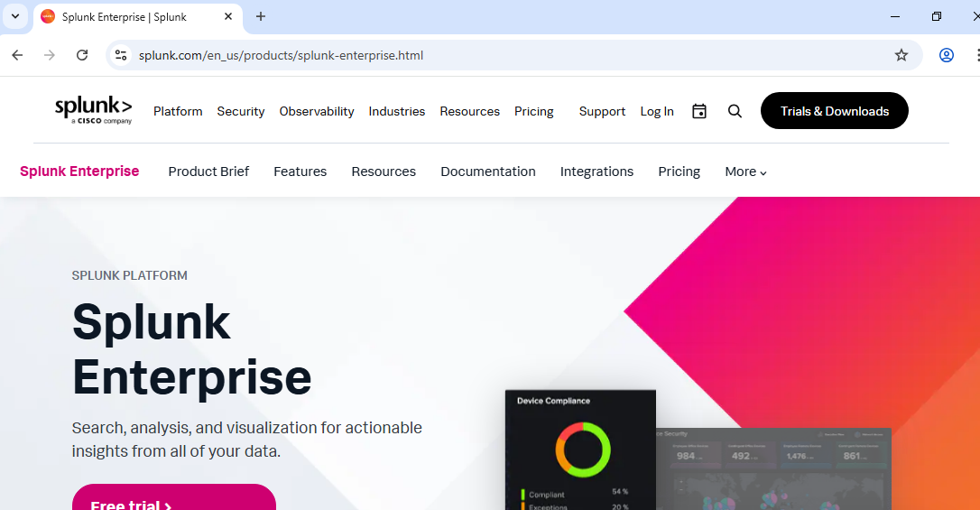The height and width of the screenshot is (510, 980).
Task: Click the browser forward arrow
Action: (x=50, y=55)
